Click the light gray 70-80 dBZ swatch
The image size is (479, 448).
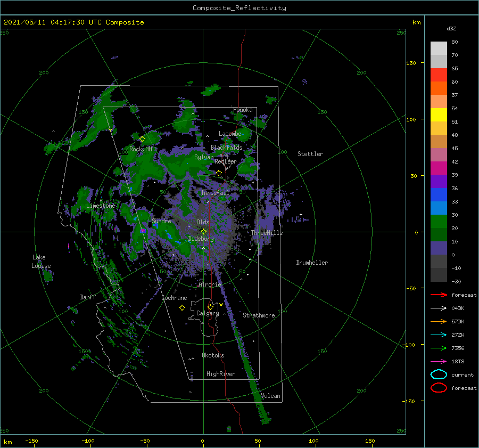[439, 48]
